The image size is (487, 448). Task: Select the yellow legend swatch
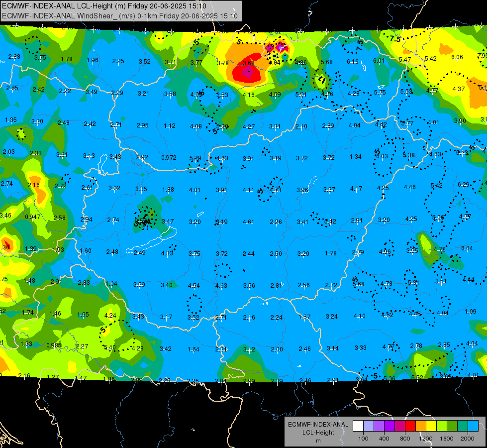[x=431, y=426]
